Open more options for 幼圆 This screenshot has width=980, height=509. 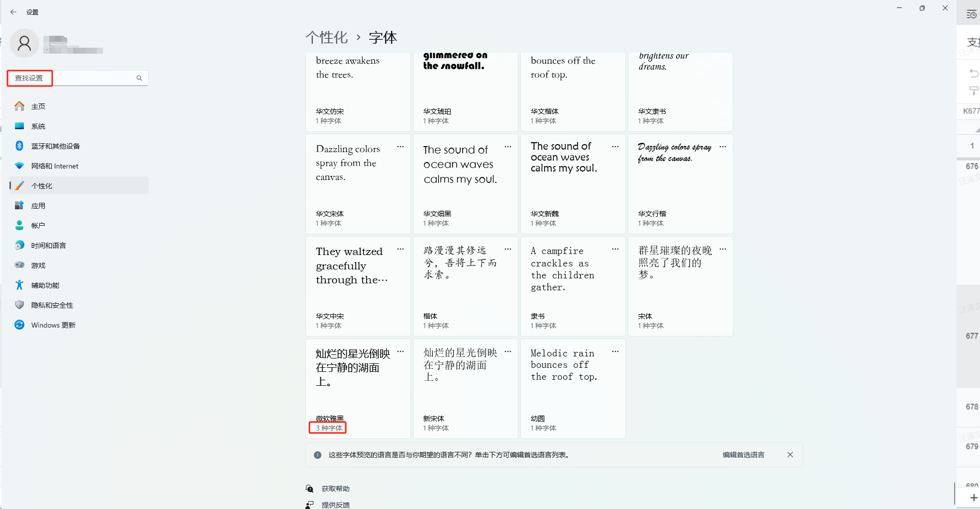tap(615, 351)
